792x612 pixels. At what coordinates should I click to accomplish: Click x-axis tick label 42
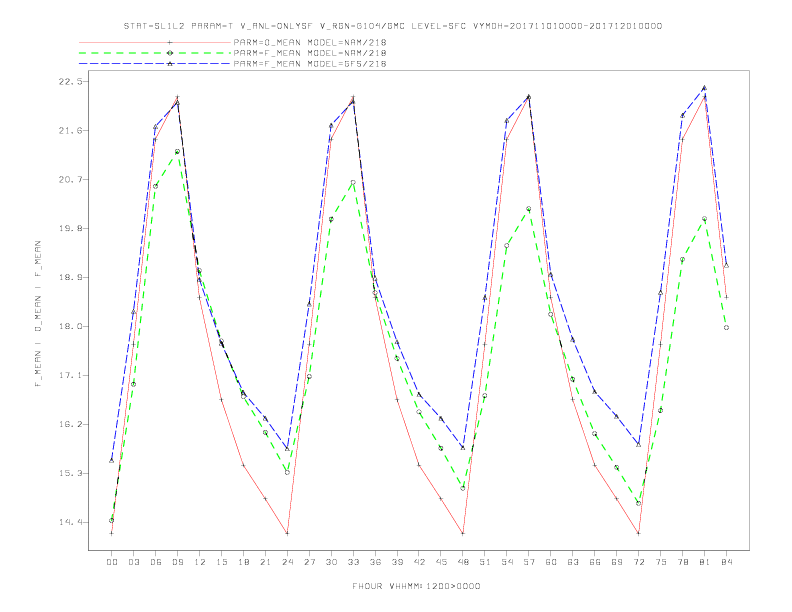pyautogui.click(x=419, y=562)
